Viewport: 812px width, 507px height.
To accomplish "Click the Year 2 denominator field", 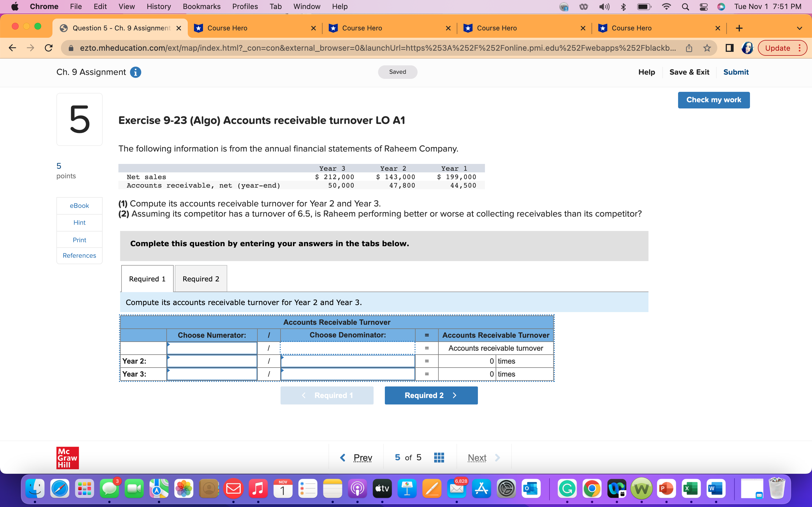I will 348,361.
